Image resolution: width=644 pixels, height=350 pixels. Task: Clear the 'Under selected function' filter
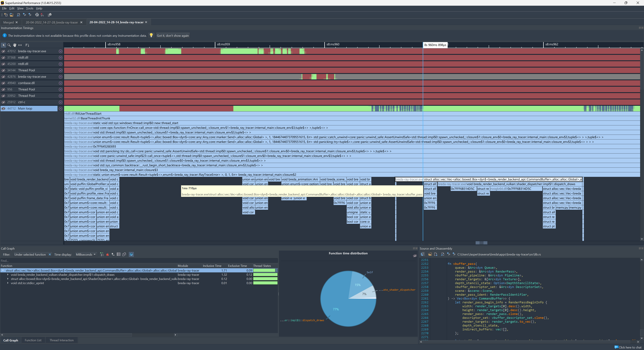(x=50, y=255)
